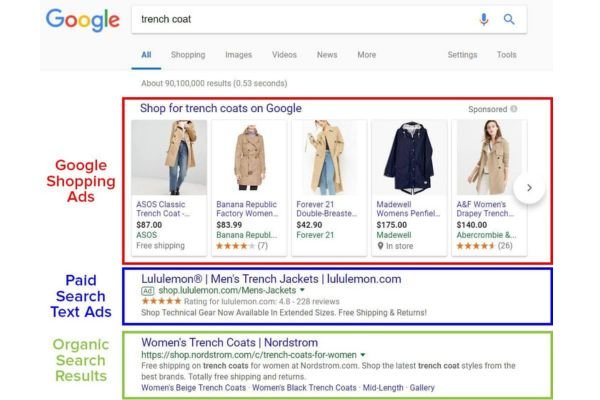Click the next arrow in the shopping carousel
This screenshot has width=600, height=400.
tap(529, 188)
